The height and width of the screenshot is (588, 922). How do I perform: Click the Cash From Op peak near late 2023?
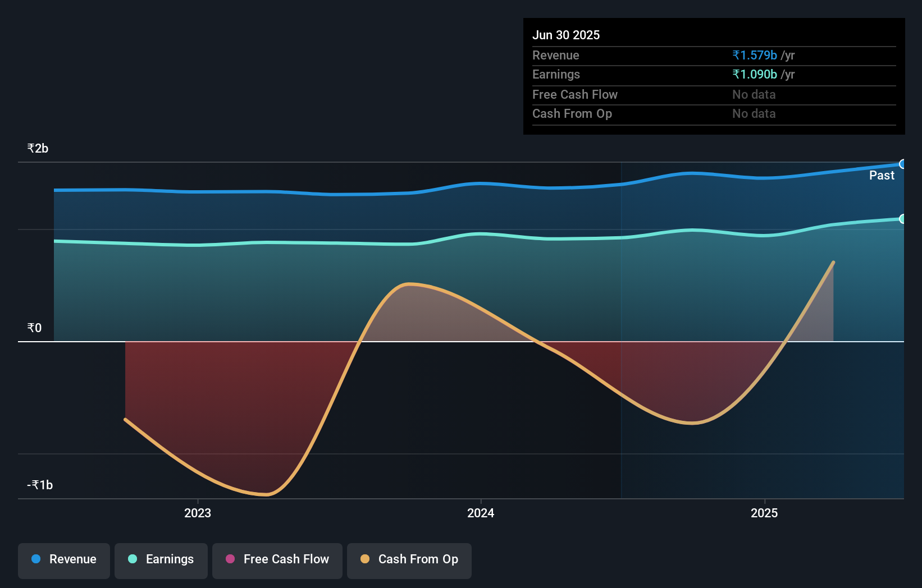pyautogui.click(x=410, y=284)
